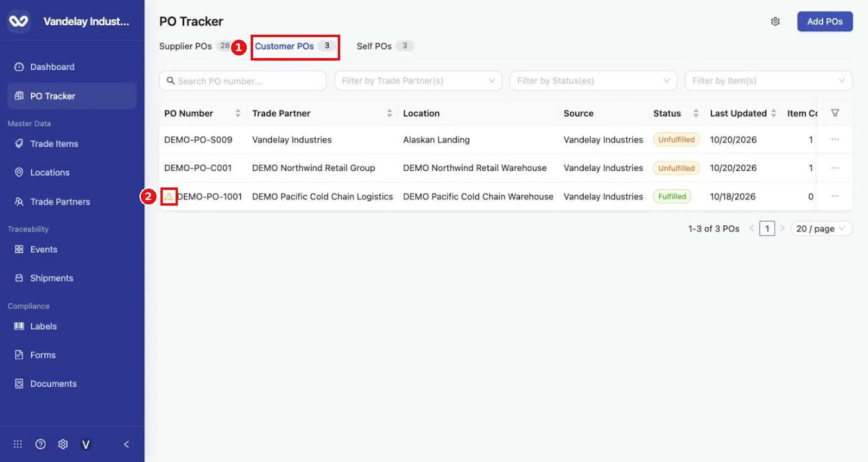Click the Source column header

click(x=578, y=113)
